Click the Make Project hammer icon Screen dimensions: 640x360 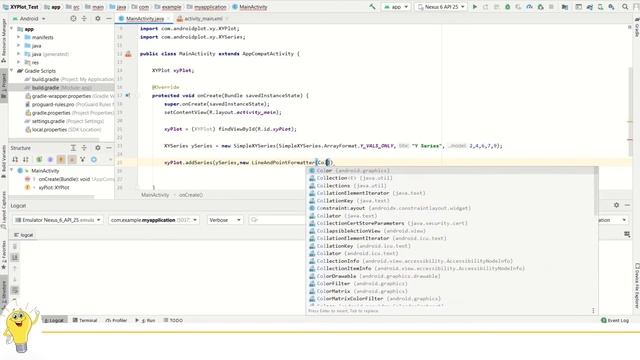(x=372, y=7)
